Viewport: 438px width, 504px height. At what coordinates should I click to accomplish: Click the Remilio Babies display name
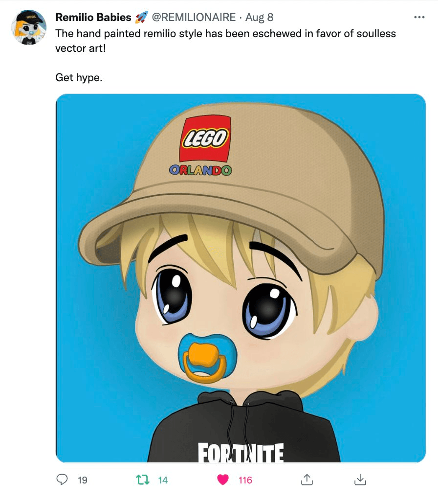[x=93, y=17]
